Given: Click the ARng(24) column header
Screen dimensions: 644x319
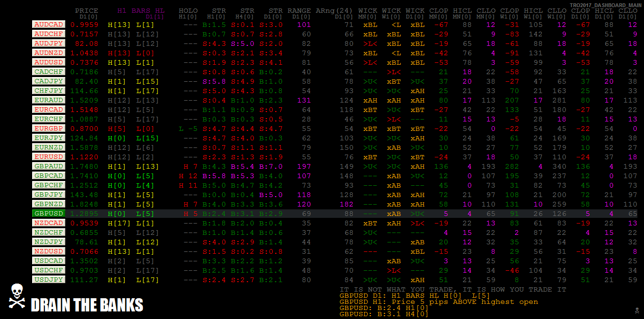Looking at the screenshot, I should pos(334,11).
